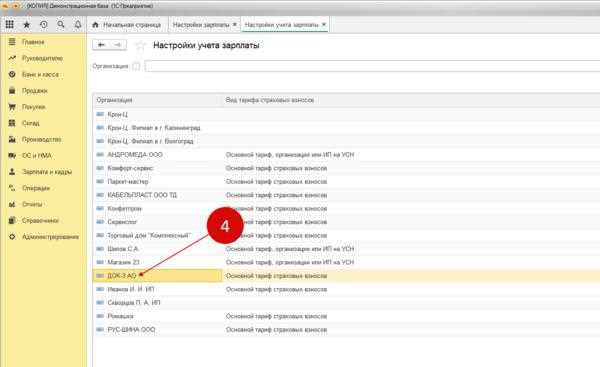Select the Крон-Ц row

point(346,114)
